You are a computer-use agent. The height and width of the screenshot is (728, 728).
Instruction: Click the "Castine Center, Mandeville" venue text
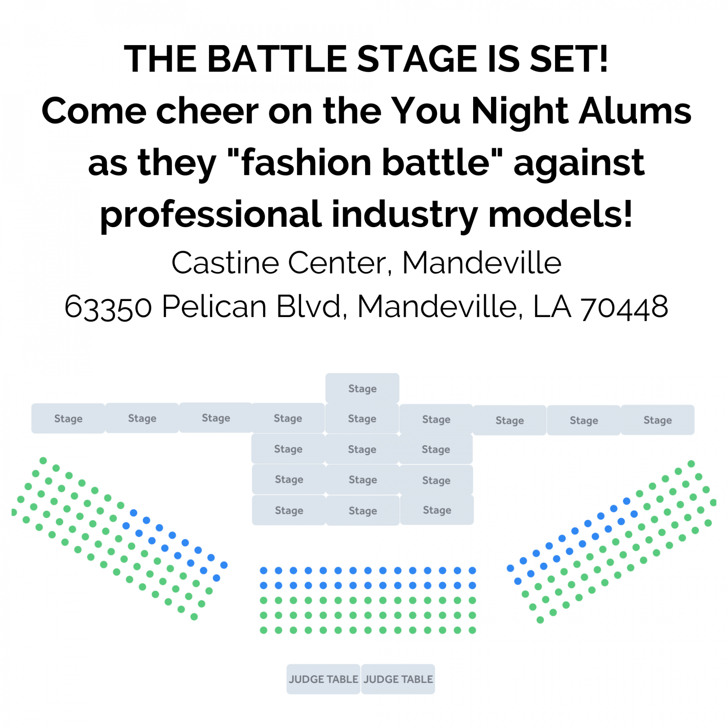click(366, 263)
